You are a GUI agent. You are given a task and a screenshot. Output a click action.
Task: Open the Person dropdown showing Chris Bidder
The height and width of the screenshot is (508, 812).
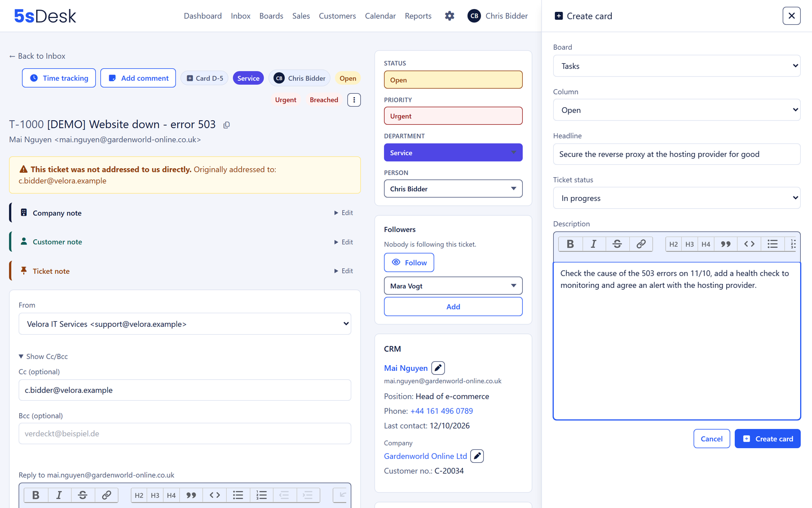pyautogui.click(x=453, y=189)
